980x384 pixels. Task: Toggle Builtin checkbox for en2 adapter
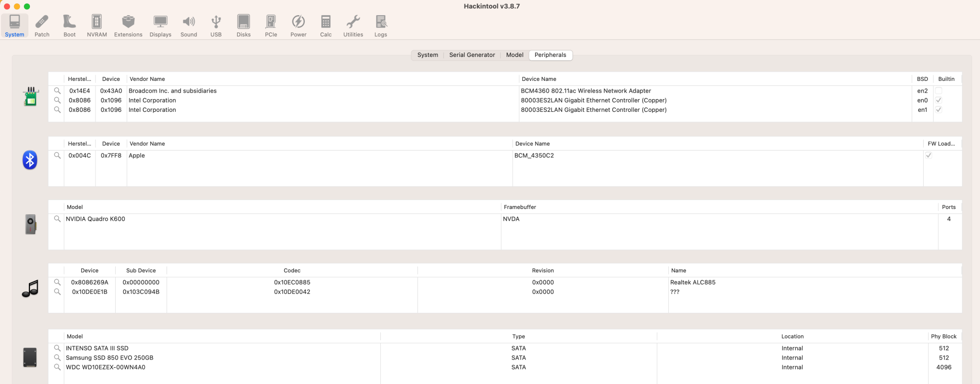click(x=938, y=91)
